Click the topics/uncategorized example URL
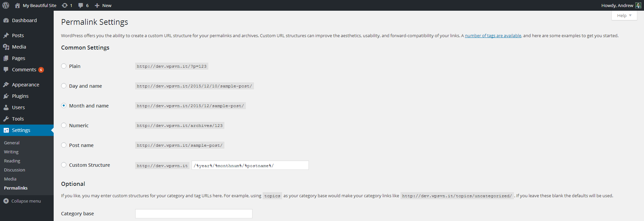 457,196
